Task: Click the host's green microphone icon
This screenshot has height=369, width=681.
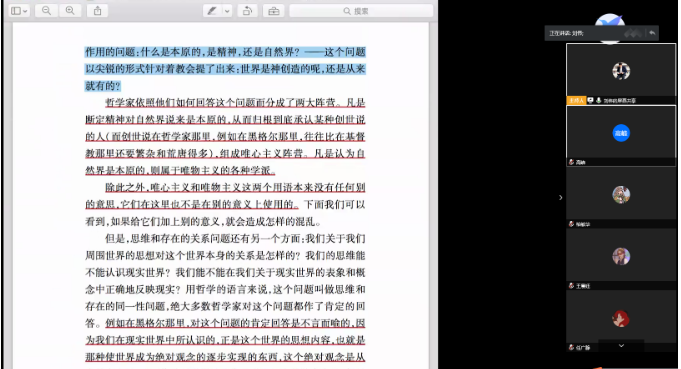Action: pyautogui.click(x=598, y=100)
